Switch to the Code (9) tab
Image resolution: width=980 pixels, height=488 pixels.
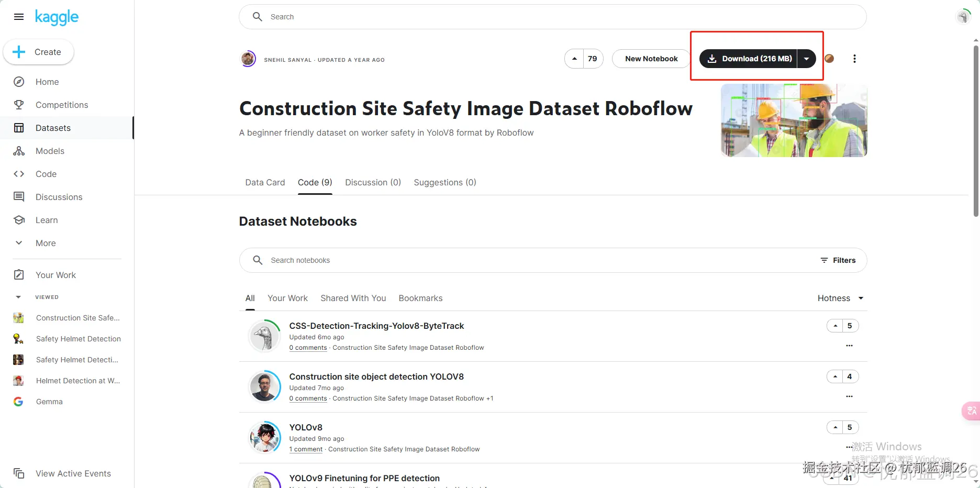pyautogui.click(x=315, y=182)
